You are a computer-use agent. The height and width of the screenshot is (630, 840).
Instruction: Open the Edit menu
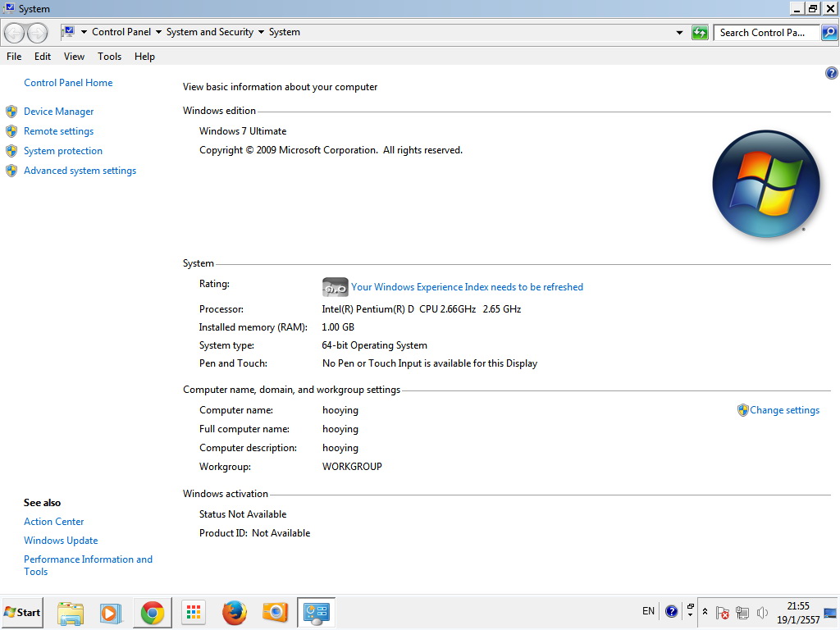(43, 57)
